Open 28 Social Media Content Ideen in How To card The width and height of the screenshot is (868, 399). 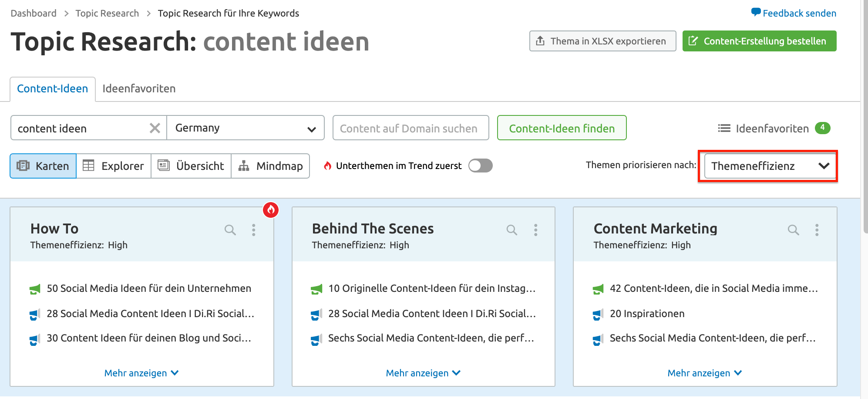click(x=150, y=314)
